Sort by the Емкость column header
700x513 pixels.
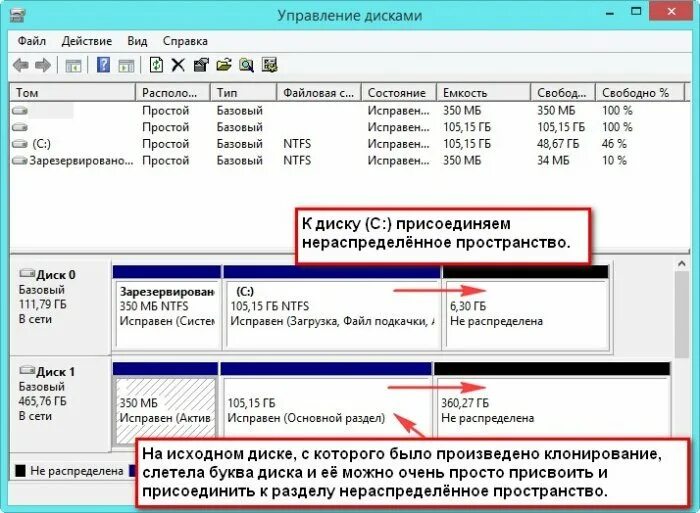click(483, 92)
